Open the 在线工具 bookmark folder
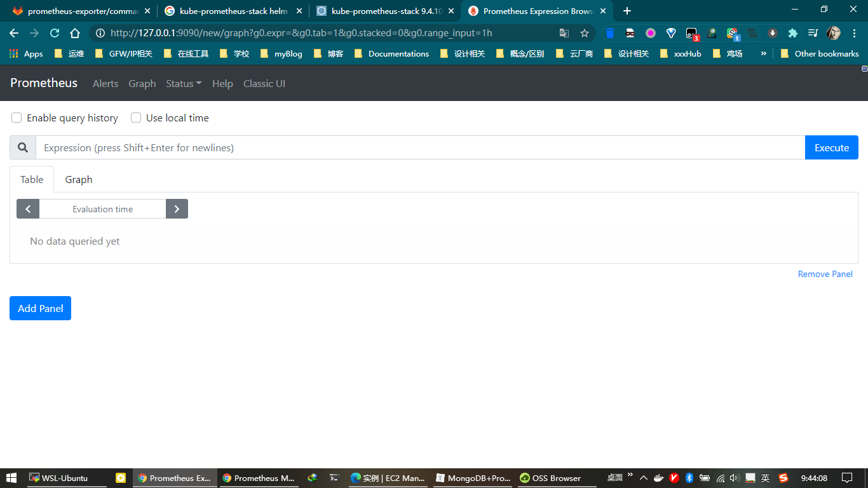Screen dimensions: 868x488 186,53
